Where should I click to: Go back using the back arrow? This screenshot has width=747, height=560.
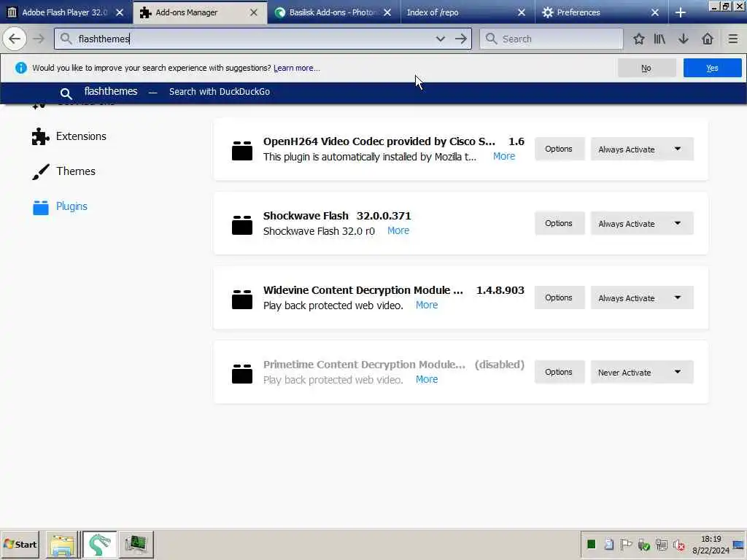(15, 39)
